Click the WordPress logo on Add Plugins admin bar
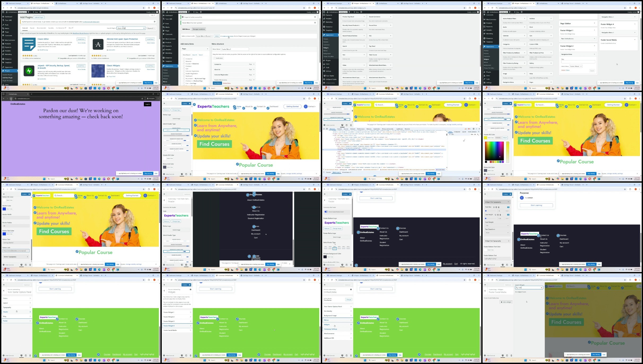Screen dimensions: 643x364 3,12
